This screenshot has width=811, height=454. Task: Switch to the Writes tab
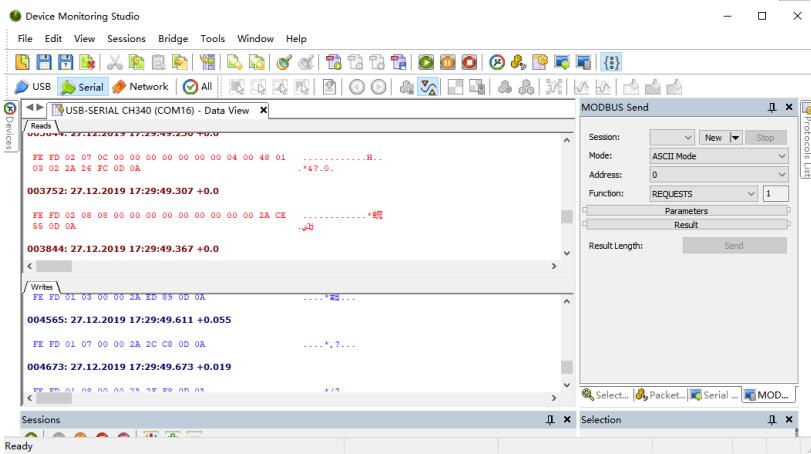coord(41,287)
